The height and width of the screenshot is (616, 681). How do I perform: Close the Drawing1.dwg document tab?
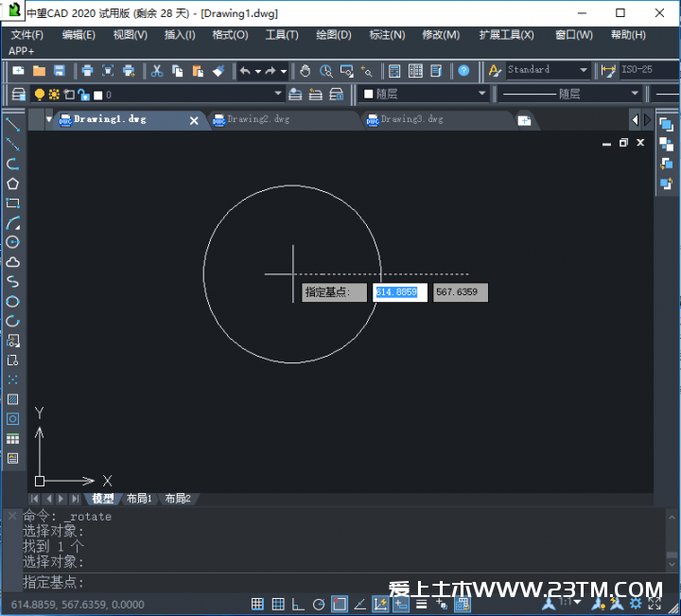(x=194, y=121)
